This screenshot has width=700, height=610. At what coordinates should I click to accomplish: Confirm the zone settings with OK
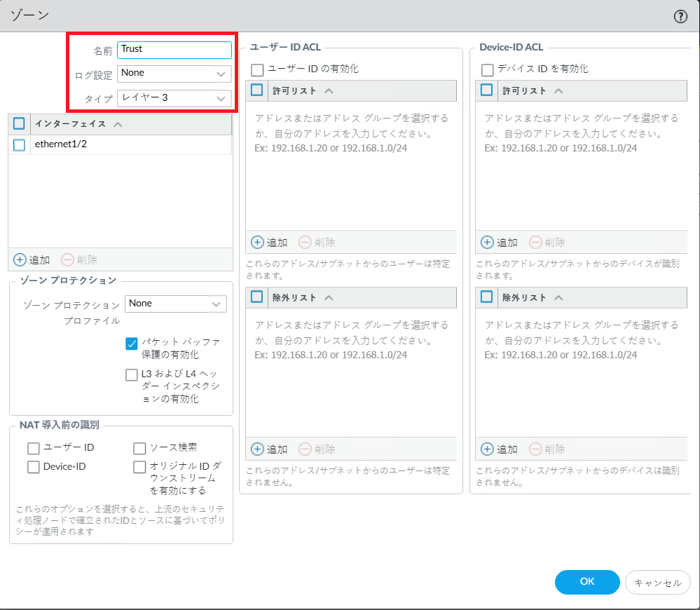tap(586, 582)
